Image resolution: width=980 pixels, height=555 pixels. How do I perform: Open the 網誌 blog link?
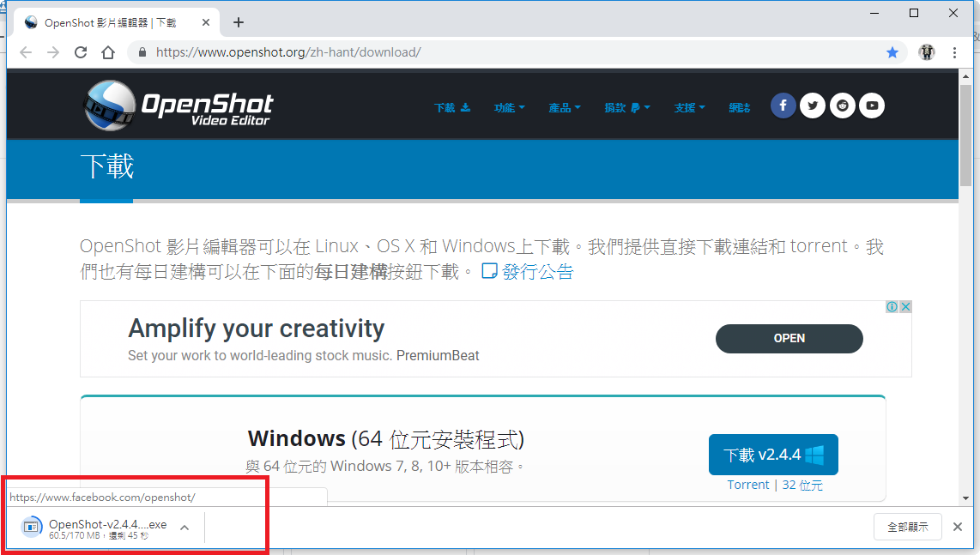pos(740,107)
